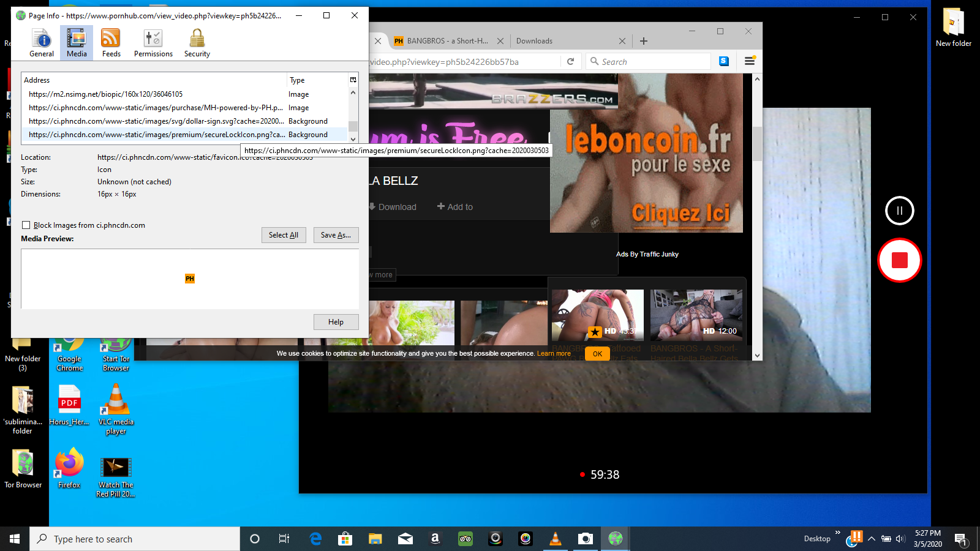Launch VLC from the taskbar
Image resolution: width=980 pixels, height=551 pixels.
coord(555,539)
